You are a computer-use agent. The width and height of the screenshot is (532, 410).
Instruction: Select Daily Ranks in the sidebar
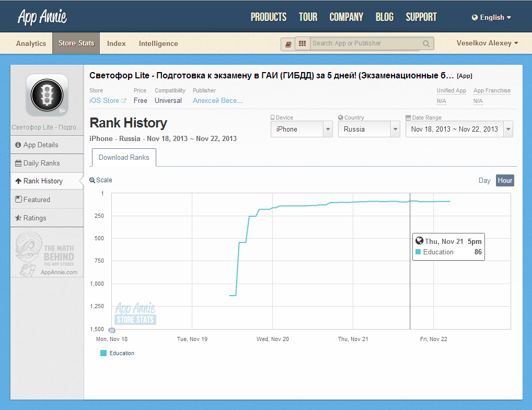41,163
